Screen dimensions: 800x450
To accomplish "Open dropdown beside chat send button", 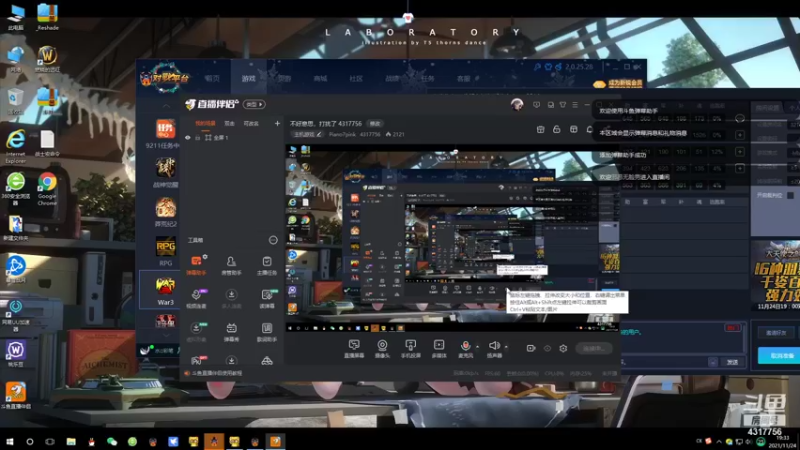I will pyautogui.click(x=712, y=362).
